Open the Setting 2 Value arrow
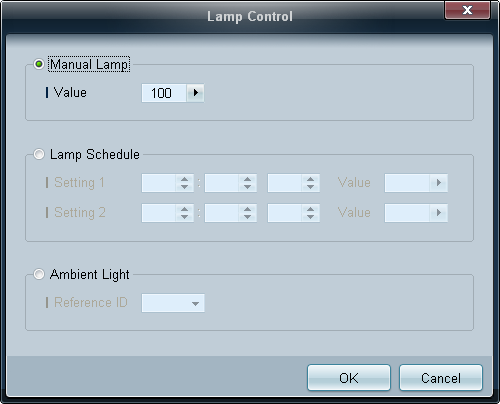Image resolution: width=500 pixels, height=404 pixels. (x=438, y=213)
